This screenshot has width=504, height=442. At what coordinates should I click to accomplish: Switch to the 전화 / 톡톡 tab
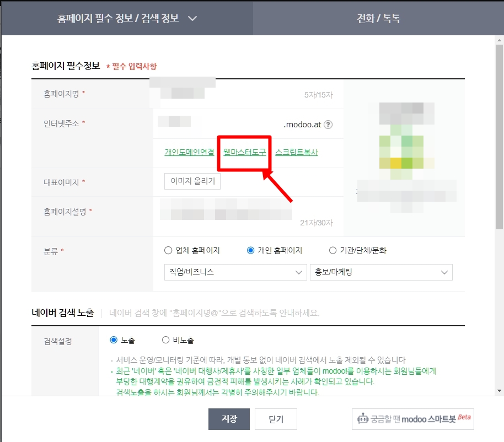(x=378, y=18)
